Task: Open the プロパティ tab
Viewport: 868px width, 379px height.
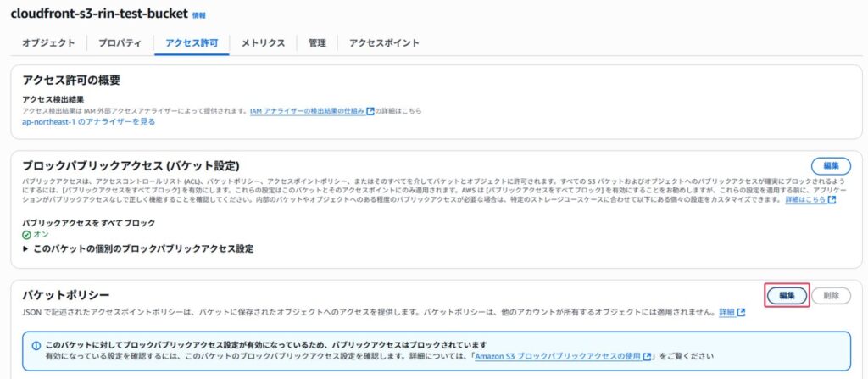Action: (x=120, y=42)
